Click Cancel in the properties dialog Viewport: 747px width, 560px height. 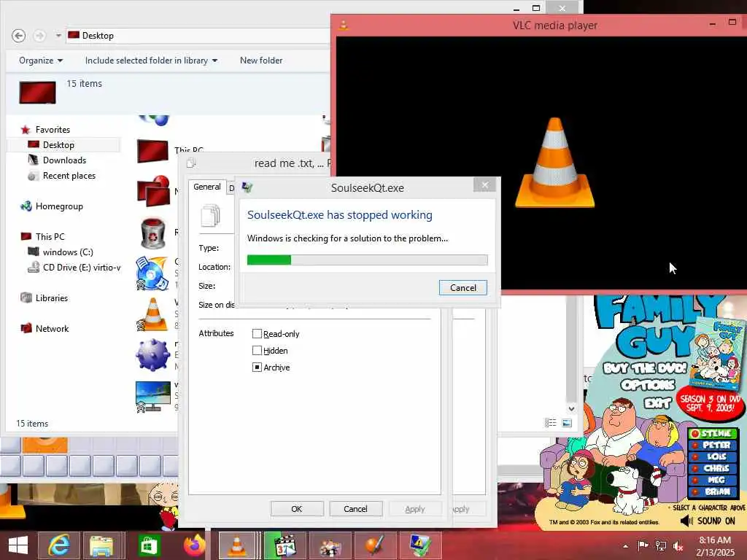[x=355, y=509]
